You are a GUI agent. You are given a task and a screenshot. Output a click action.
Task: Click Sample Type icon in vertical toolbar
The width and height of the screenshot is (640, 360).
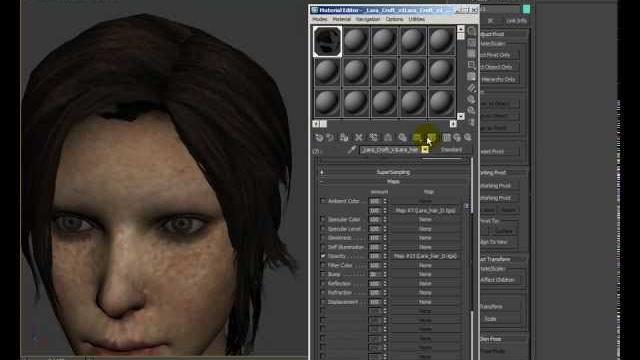(471, 31)
